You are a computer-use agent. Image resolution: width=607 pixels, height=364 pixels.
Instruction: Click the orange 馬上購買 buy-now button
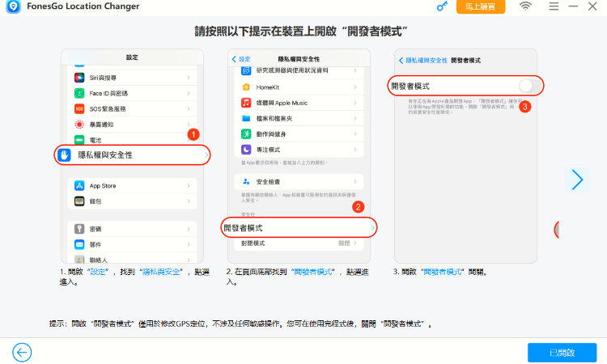tap(481, 6)
